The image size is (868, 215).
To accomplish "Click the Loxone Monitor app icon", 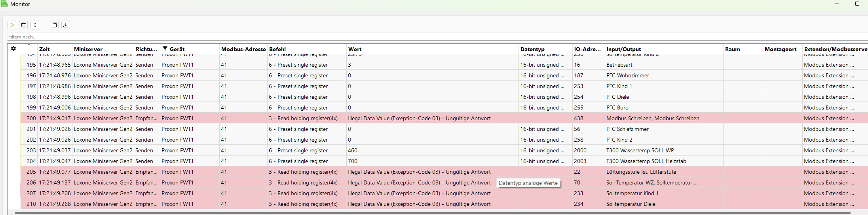I will tap(4, 4).
